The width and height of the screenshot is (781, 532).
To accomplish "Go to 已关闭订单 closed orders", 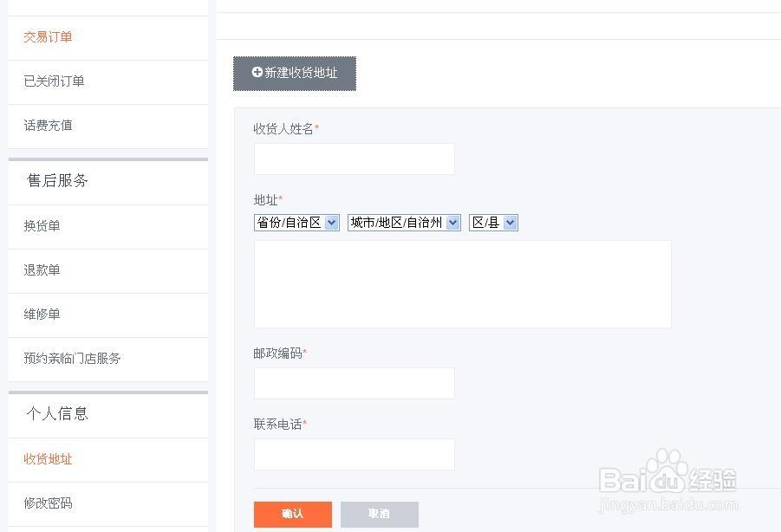I will (x=54, y=81).
